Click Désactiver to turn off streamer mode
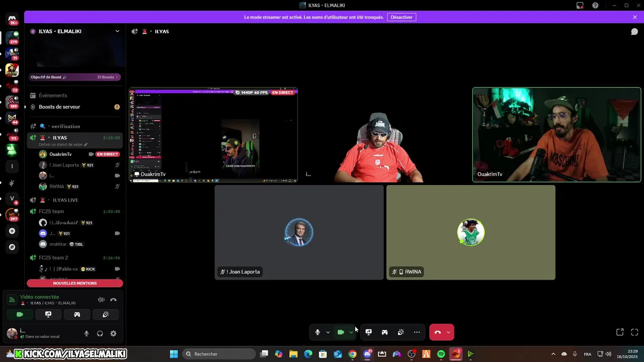644x362 pixels. point(401,17)
